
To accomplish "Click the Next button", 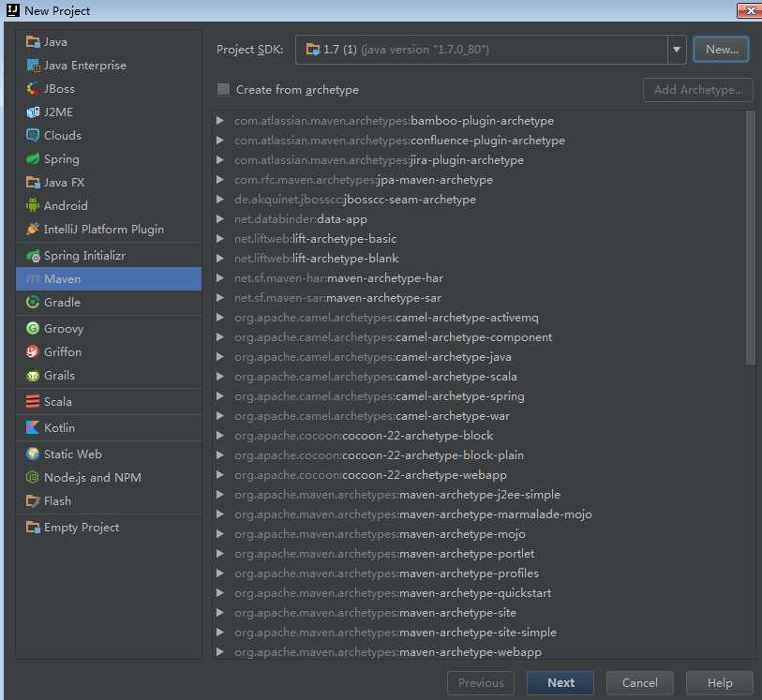I will [560, 682].
